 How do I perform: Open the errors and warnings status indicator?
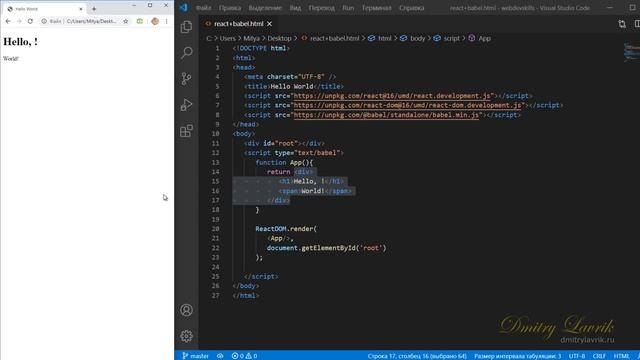244,356
